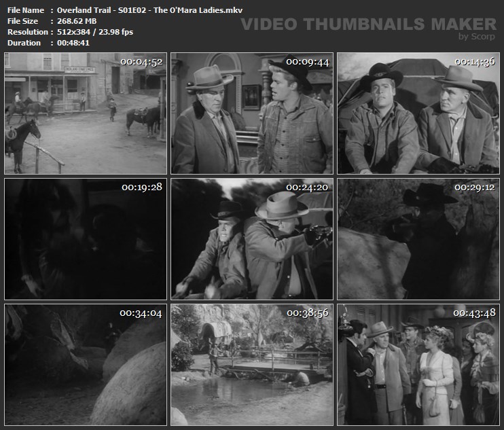
Task: Click the duration value '00:48:41'
Action: coord(73,43)
